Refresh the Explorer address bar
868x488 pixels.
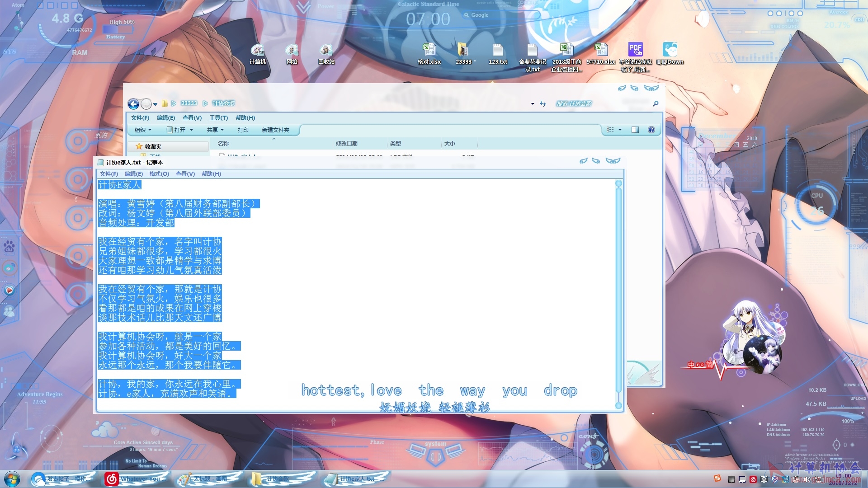click(x=543, y=104)
